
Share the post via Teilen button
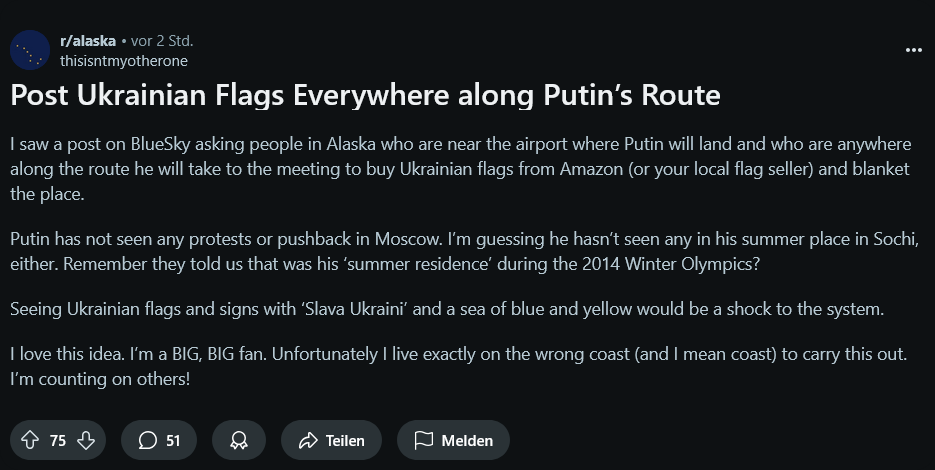331,440
